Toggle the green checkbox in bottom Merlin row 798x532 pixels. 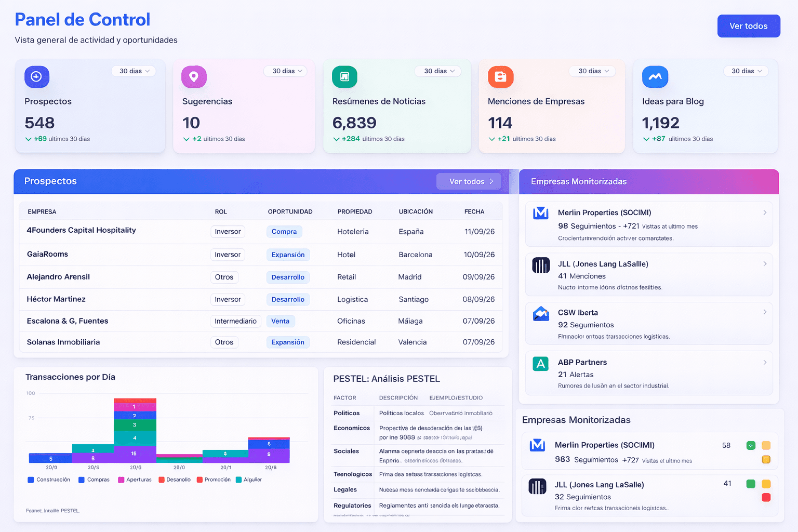751,445
